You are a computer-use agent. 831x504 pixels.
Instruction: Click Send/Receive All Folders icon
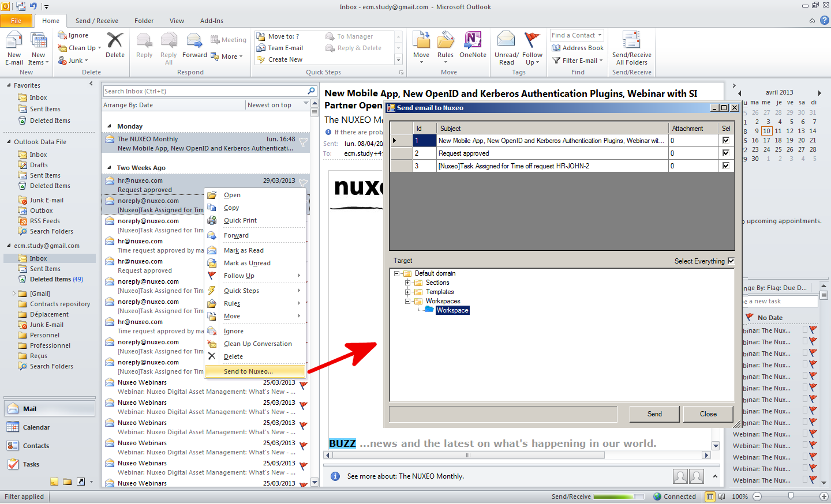point(631,42)
